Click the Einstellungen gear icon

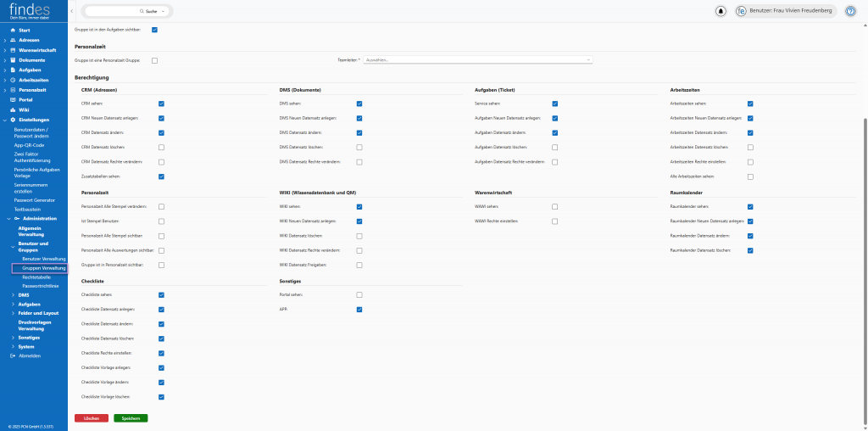(x=13, y=120)
